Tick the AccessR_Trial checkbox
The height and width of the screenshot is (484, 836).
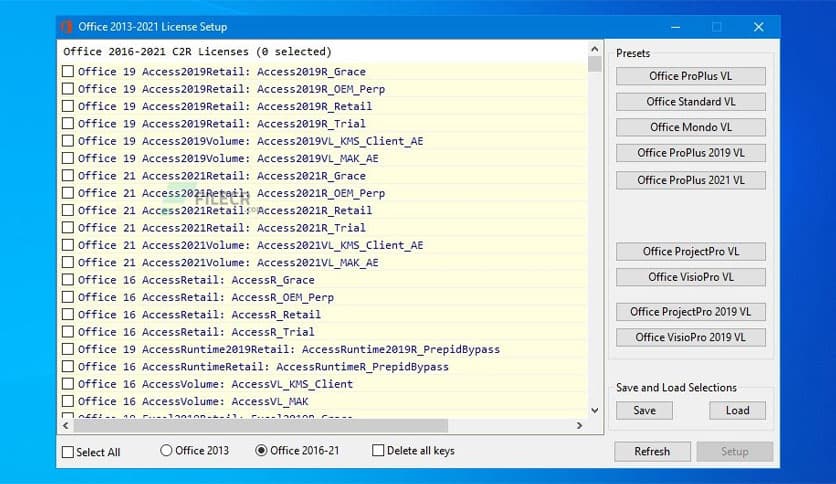(68, 332)
